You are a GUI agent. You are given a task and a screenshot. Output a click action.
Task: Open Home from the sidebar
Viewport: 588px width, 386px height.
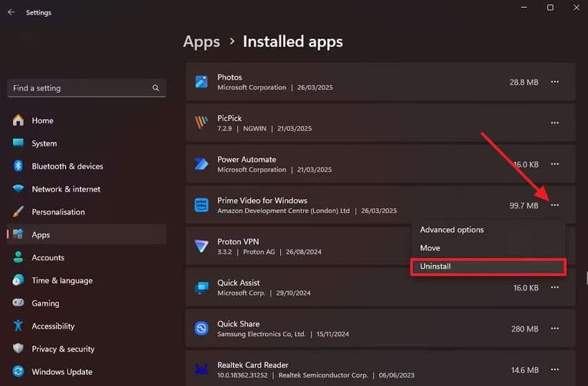pyautogui.click(x=86, y=120)
